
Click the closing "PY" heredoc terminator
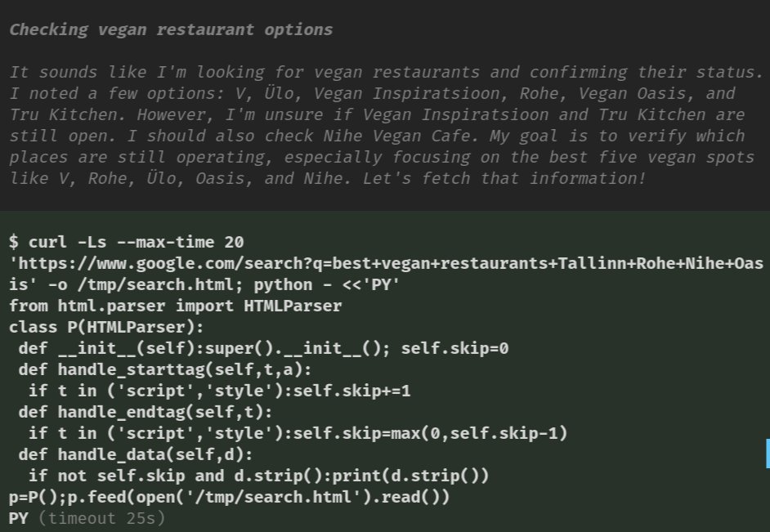[19, 518]
